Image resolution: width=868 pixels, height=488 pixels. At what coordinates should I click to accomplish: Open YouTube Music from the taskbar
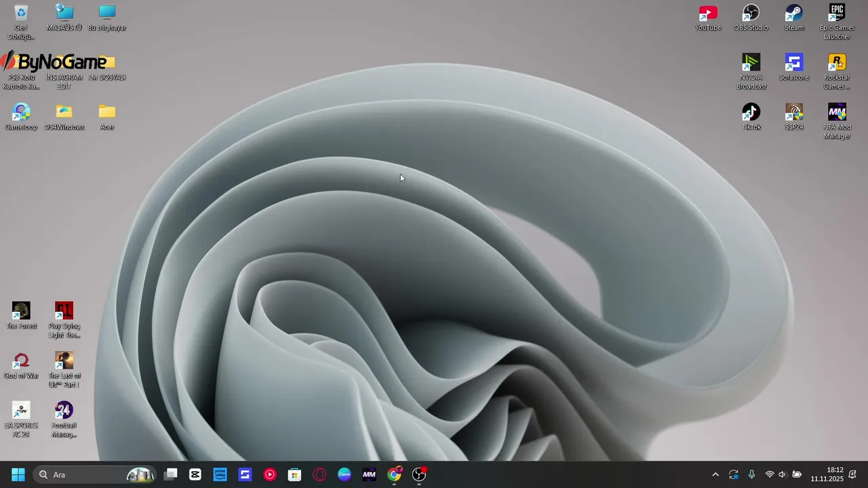click(x=270, y=474)
